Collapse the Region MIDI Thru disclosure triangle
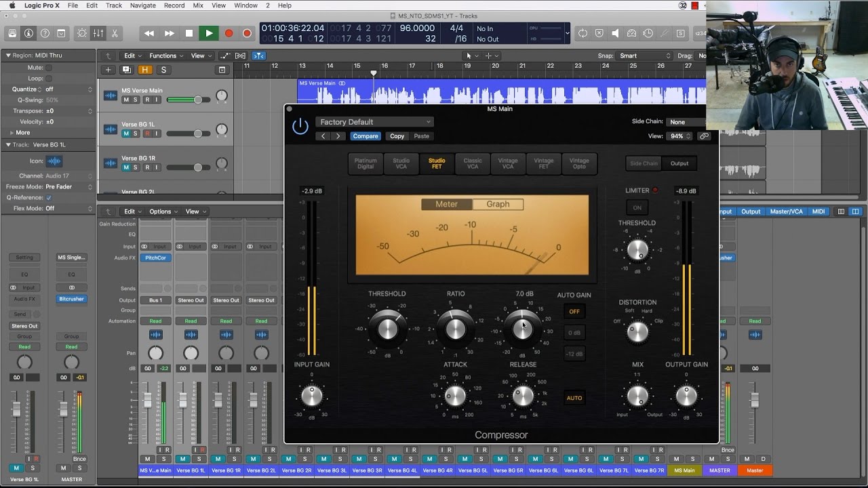 click(x=8, y=56)
